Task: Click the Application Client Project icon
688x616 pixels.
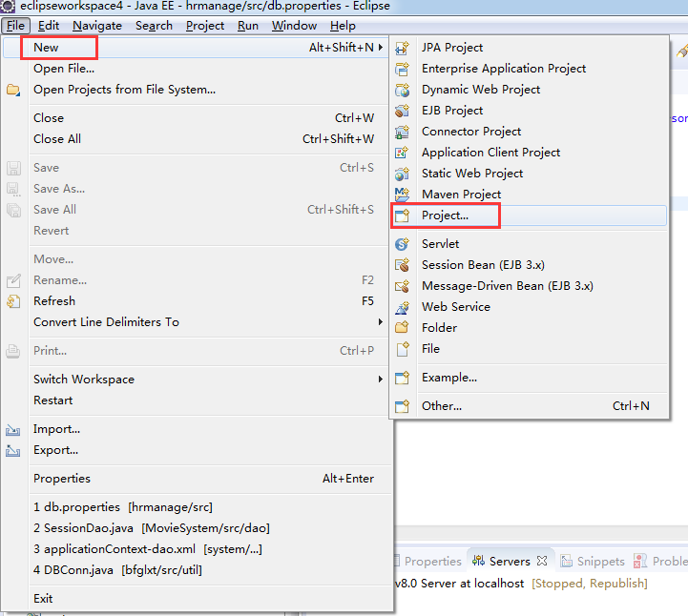Action: tap(402, 153)
